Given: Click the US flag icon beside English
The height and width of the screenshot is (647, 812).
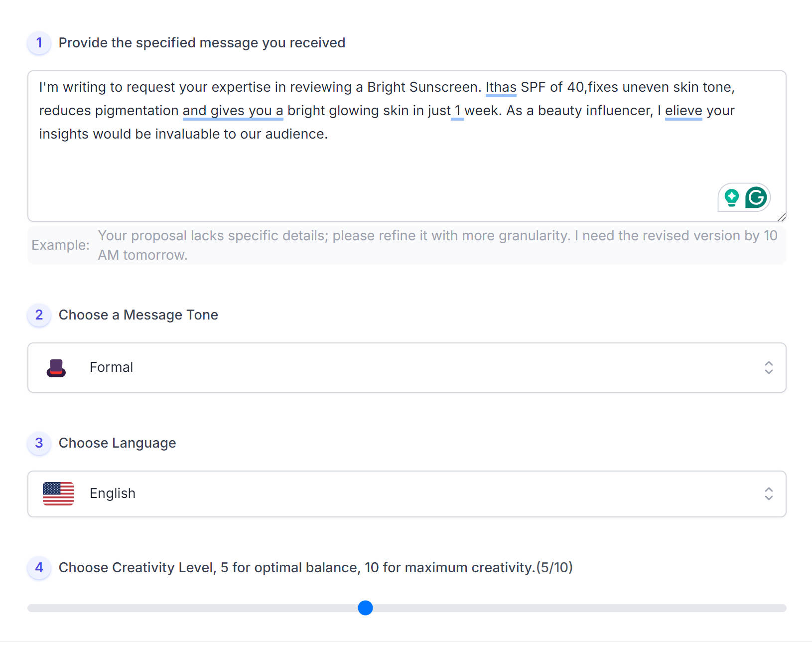Looking at the screenshot, I should [58, 493].
